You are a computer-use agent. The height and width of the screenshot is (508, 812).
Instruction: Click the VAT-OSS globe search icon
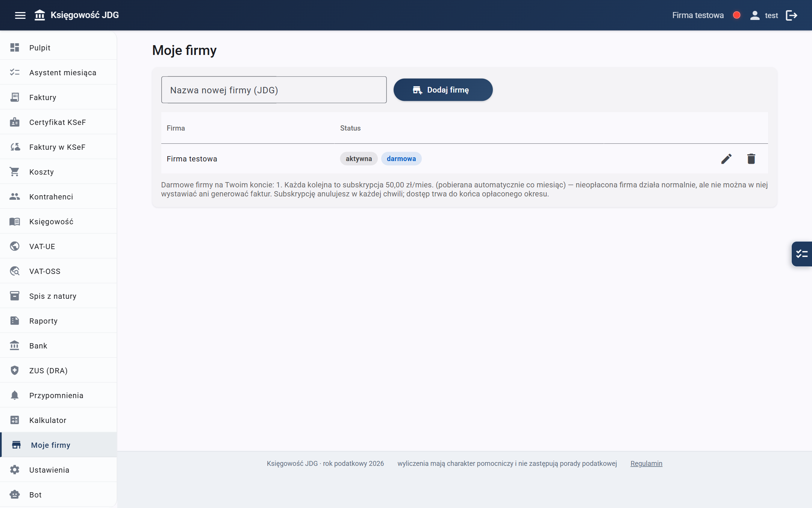(x=15, y=271)
